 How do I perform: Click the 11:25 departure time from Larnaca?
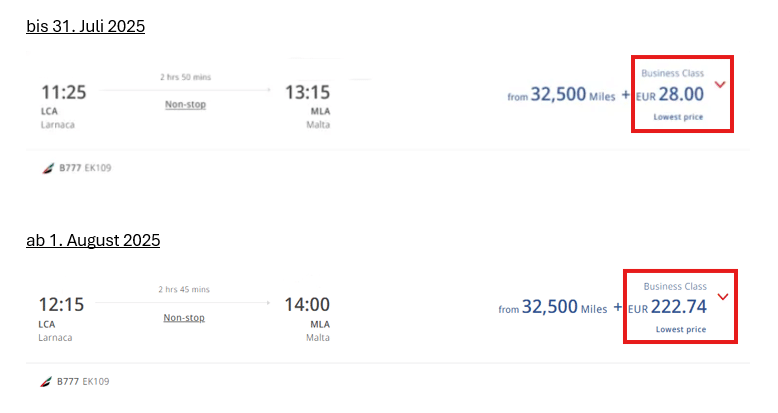point(63,93)
